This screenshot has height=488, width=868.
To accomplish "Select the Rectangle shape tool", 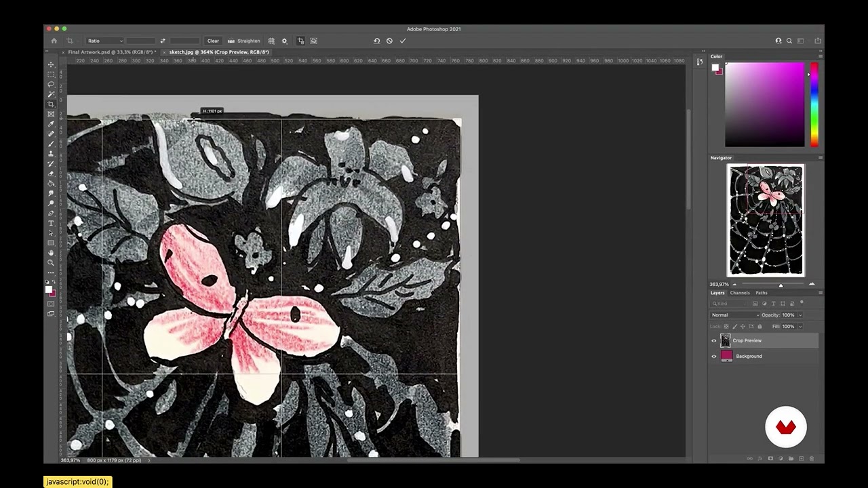I will [x=51, y=243].
